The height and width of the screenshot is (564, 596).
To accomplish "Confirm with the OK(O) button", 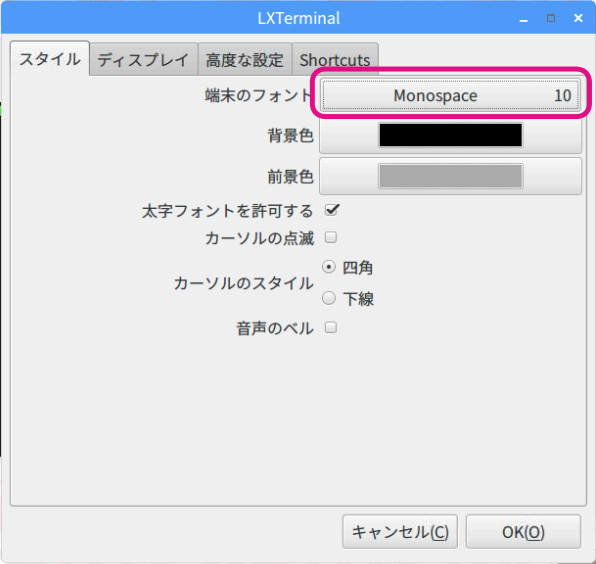I will pyautogui.click(x=523, y=531).
